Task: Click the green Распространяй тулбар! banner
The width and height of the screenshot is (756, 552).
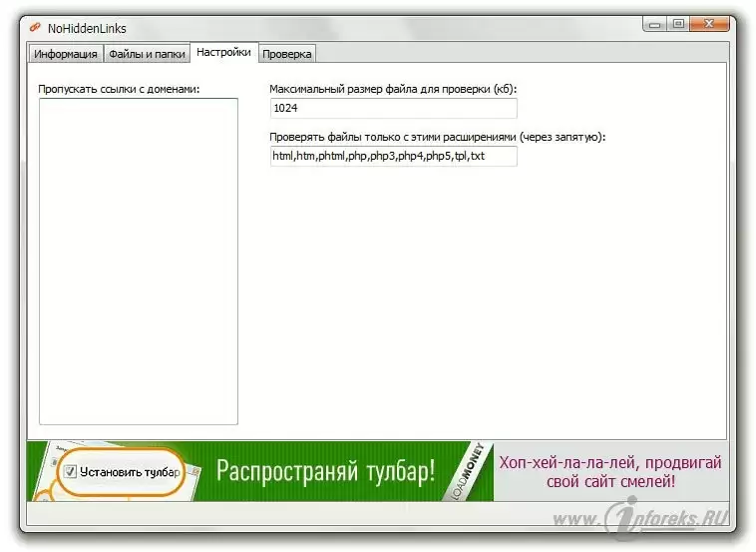Action: (x=325, y=471)
